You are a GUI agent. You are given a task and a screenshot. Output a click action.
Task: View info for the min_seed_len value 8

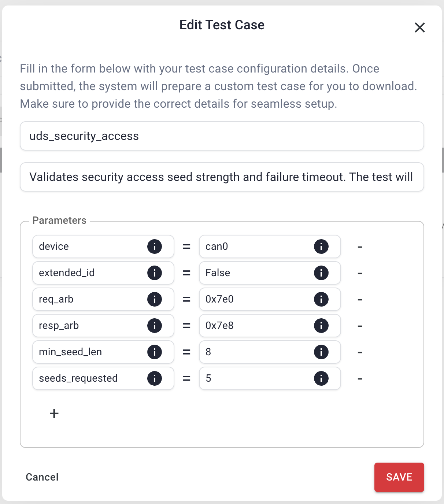(321, 352)
